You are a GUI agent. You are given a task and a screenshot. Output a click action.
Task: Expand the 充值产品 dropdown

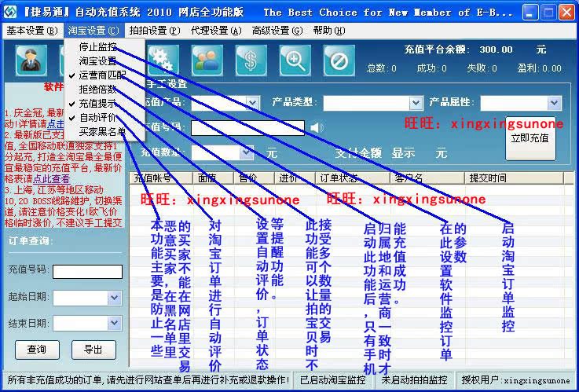tap(252, 103)
